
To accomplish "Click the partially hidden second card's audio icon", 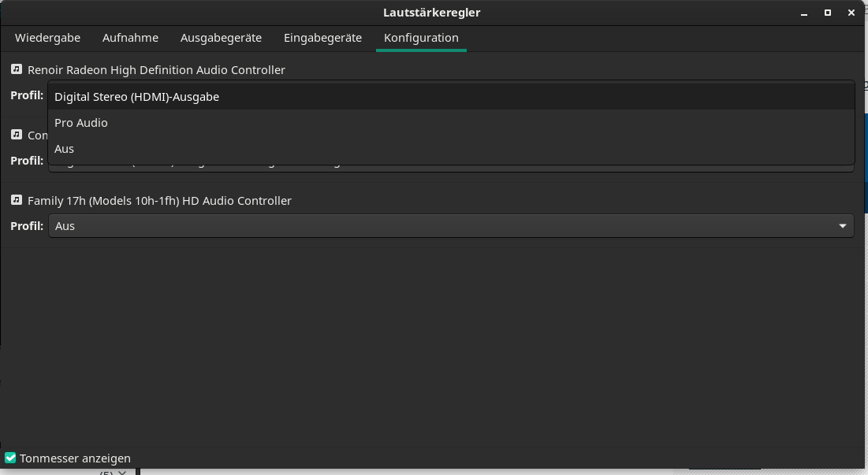I will click(17, 135).
